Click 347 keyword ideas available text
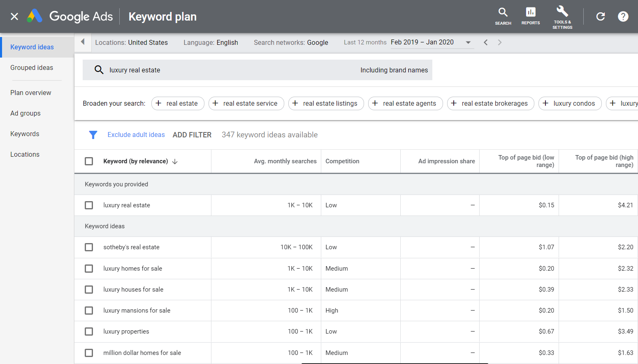The image size is (638, 364). [x=269, y=134]
